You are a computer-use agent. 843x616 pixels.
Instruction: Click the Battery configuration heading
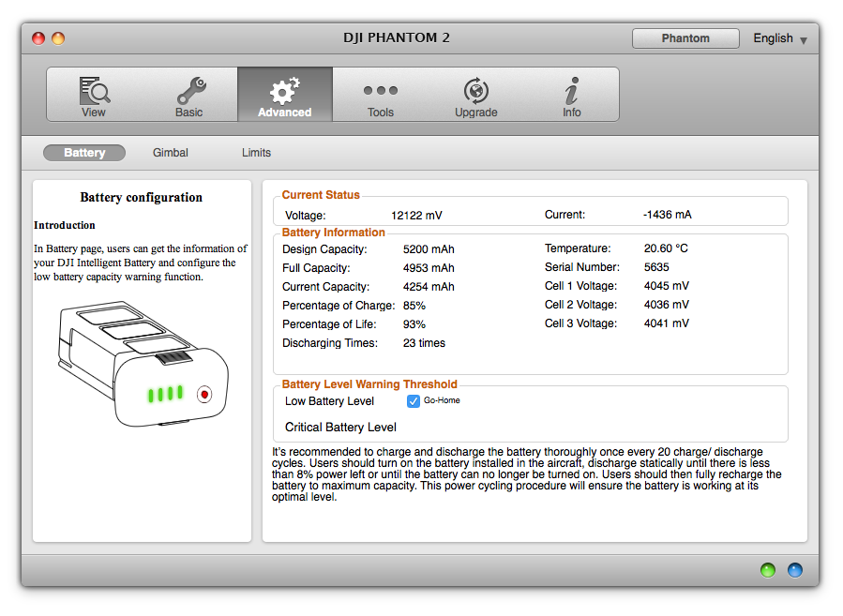[x=142, y=197]
